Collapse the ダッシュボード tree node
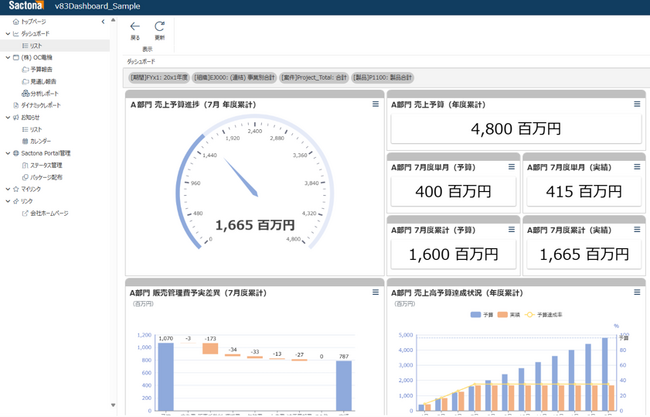This screenshot has height=417, width=650. (7, 34)
